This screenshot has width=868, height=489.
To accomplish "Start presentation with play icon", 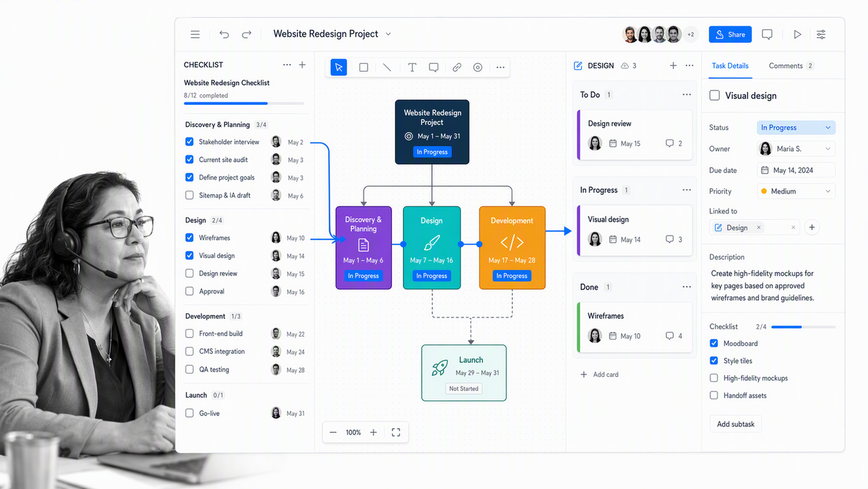I will point(797,34).
